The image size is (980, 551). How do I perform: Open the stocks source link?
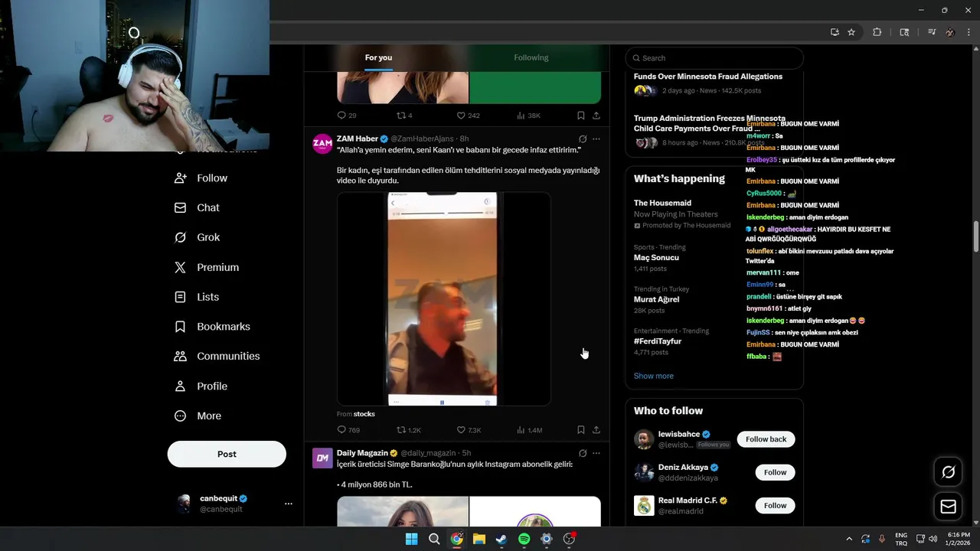(x=364, y=414)
